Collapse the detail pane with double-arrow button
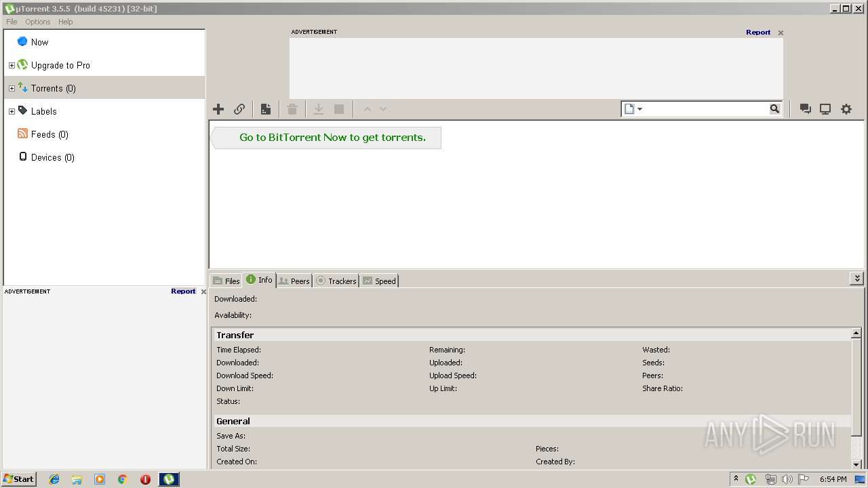The height and width of the screenshot is (488, 868). pos(856,279)
